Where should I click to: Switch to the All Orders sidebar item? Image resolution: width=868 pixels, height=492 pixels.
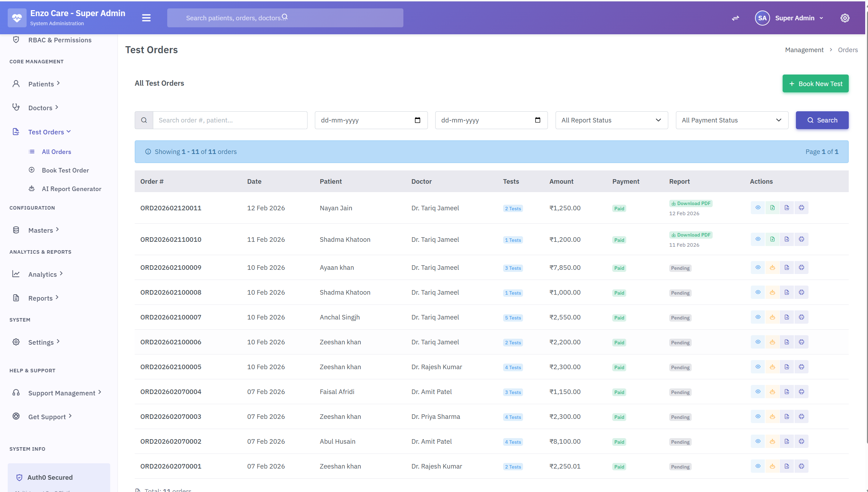(x=57, y=152)
